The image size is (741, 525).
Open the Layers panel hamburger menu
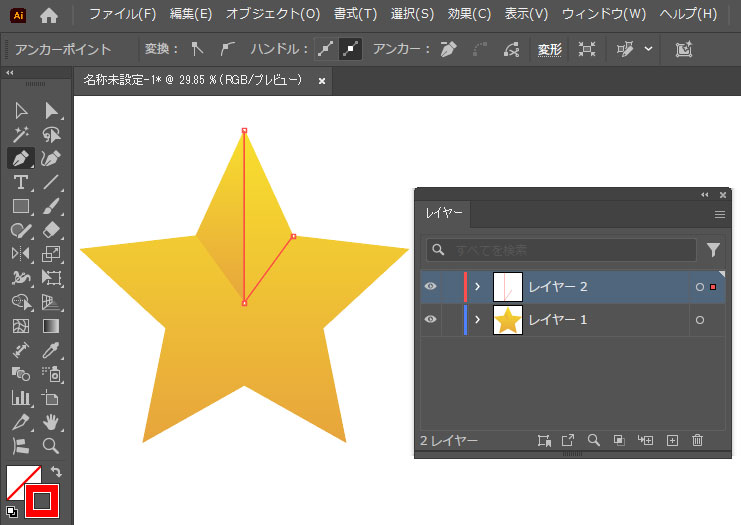pyautogui.click(x=719, y=214)
